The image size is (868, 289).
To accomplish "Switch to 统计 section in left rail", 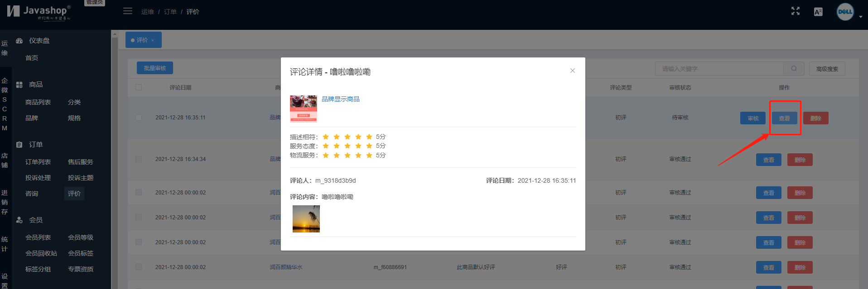I will 5,244.
